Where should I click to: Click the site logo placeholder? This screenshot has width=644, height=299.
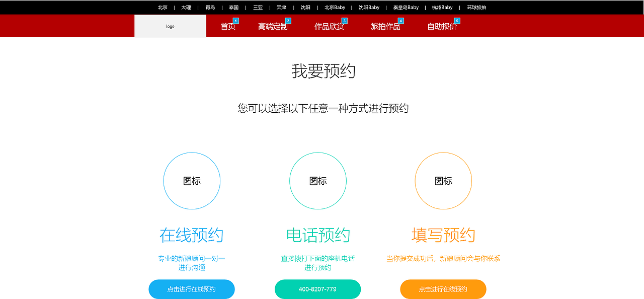coord(170,26)
